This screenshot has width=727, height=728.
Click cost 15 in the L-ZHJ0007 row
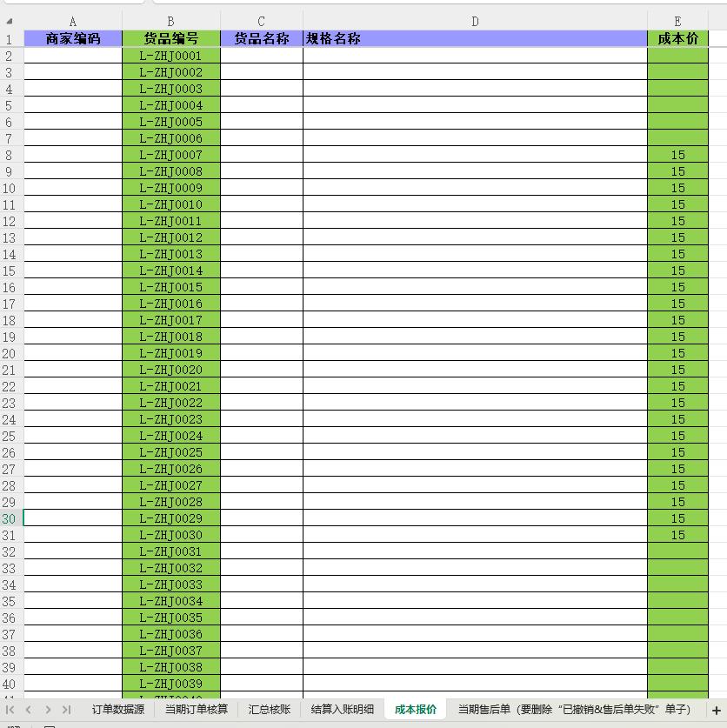point(677,155)
